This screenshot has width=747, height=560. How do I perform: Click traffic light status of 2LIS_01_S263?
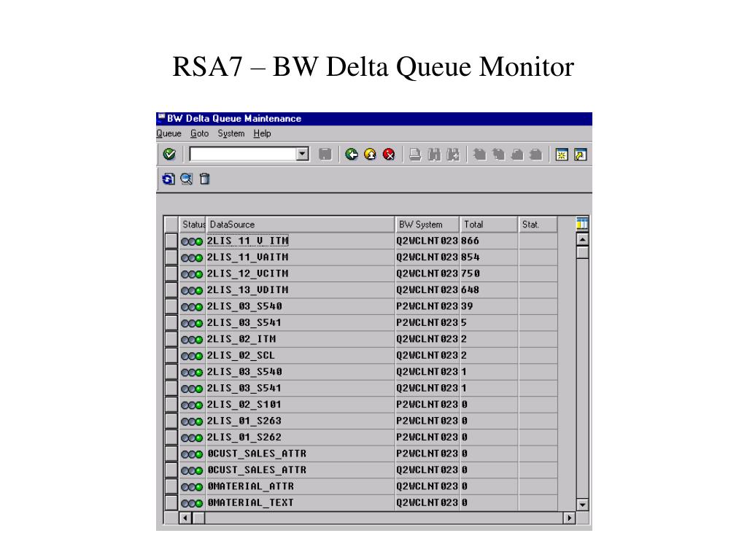pyautogui.click(x=192, y=422)
